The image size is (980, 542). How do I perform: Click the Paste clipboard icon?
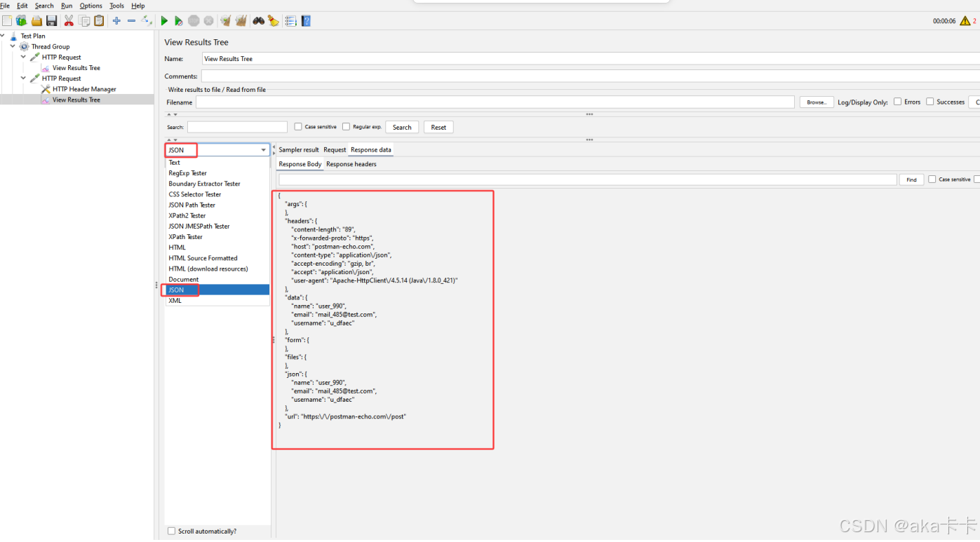point(99,21)
